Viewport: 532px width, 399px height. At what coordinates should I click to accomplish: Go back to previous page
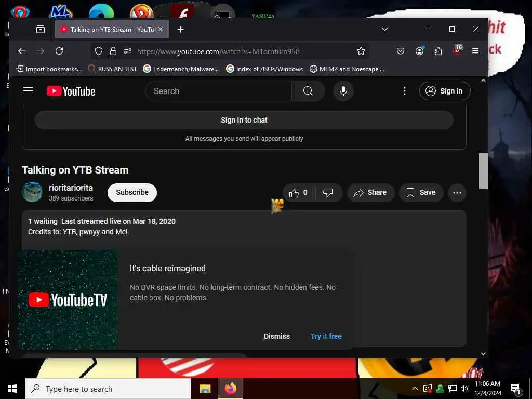coord(22,51)
